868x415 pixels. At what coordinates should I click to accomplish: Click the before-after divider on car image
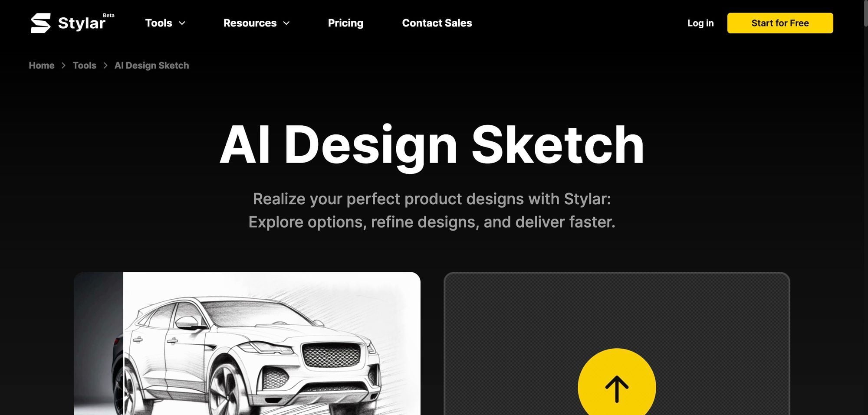(123, 343)
